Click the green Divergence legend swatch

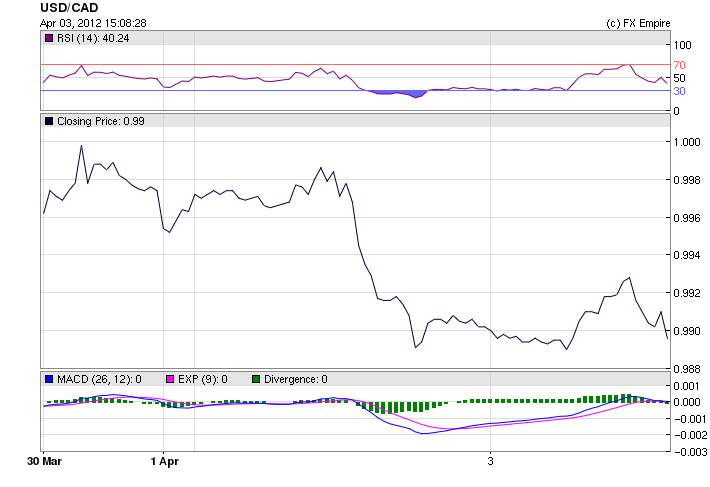click(256, 379)
